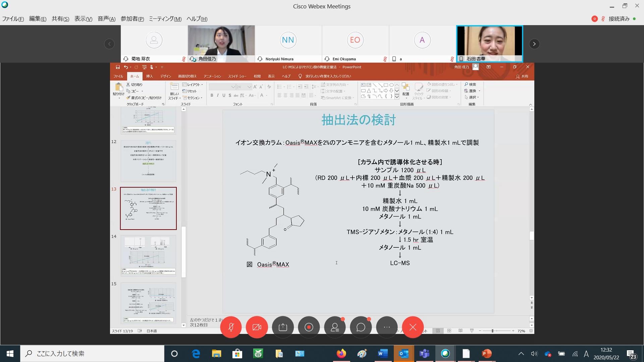Unmute microphone in Webex control bar
Viewport: 644px width, 362px height.
click(x=231, y=327)
